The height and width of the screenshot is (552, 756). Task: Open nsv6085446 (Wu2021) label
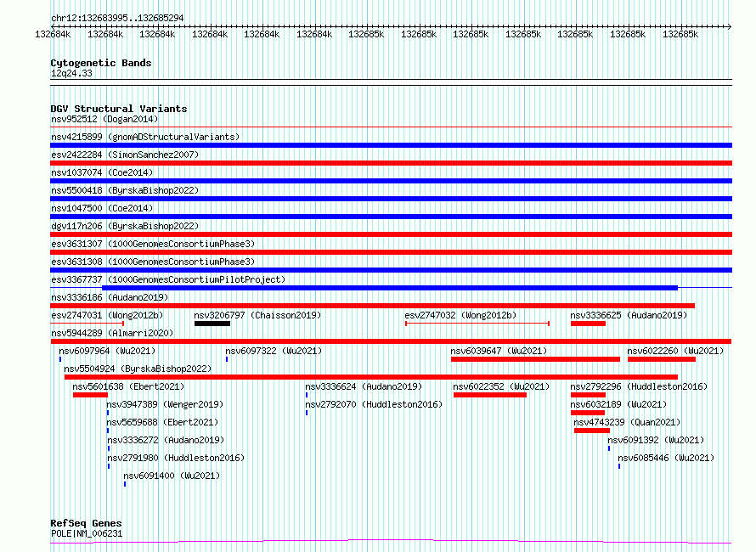coord(666,458)
